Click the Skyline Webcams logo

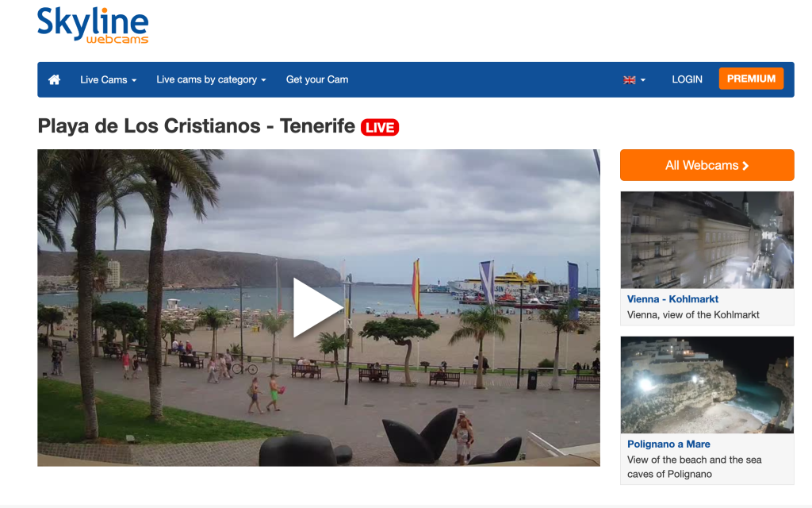click(93, 25)
